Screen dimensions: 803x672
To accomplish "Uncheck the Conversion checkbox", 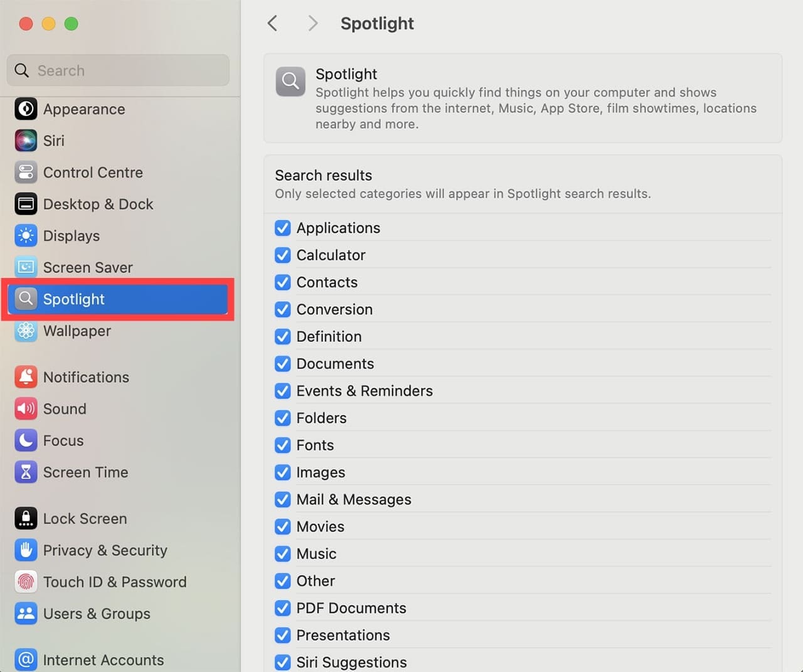I will point(283,309).
